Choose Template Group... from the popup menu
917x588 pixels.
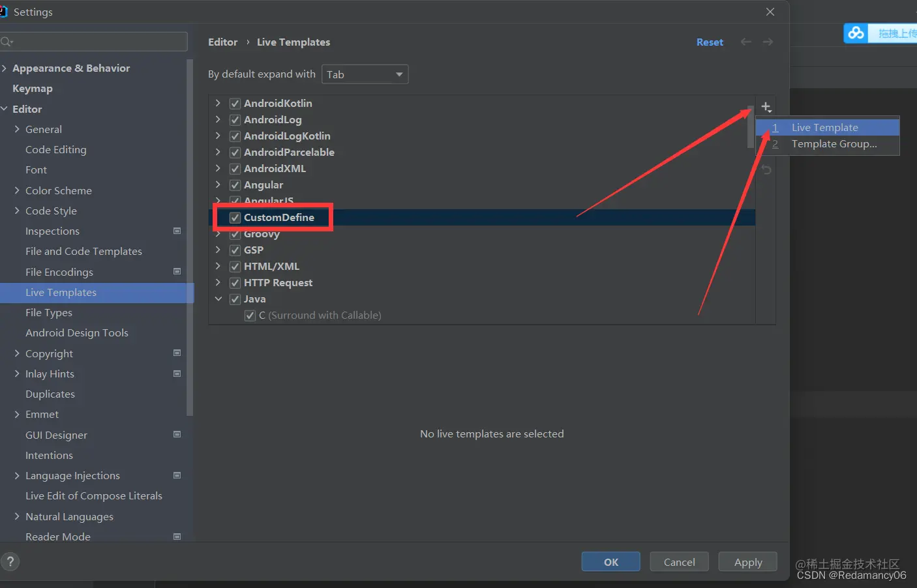[828, 143]
